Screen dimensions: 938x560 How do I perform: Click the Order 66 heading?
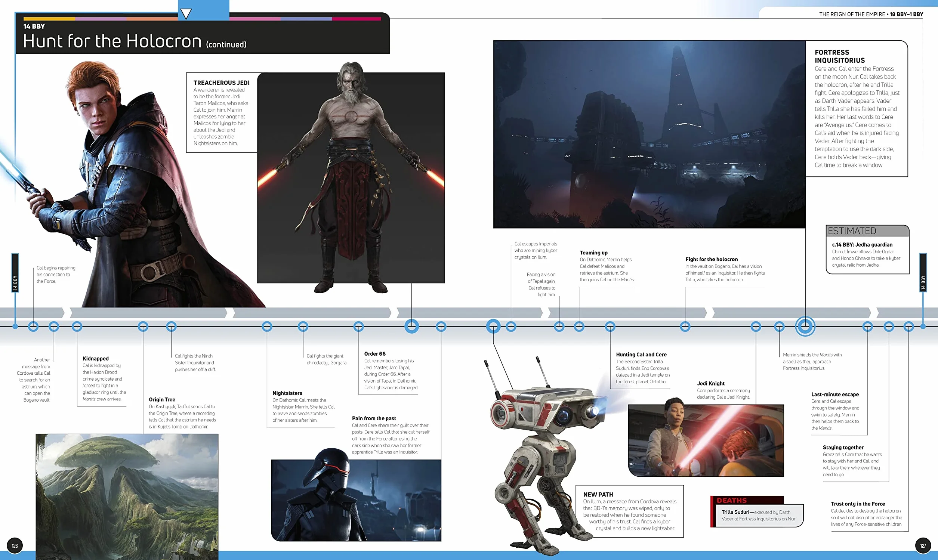click(375, 353)
